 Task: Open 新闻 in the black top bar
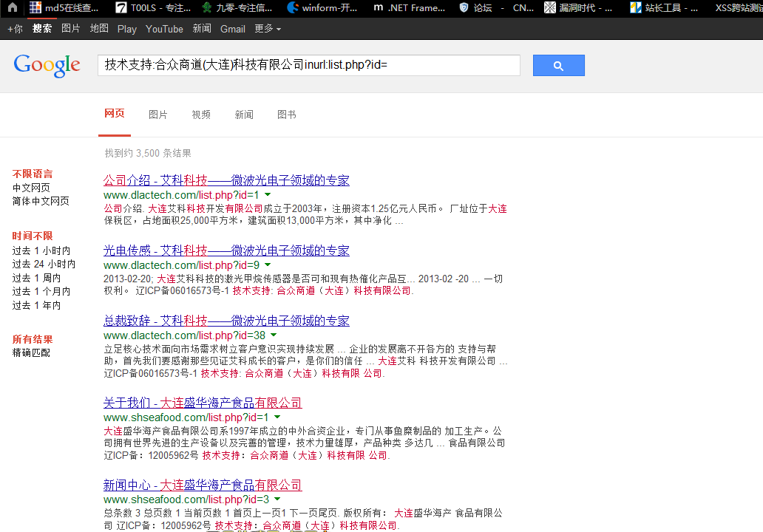click(x=202, y=29)
